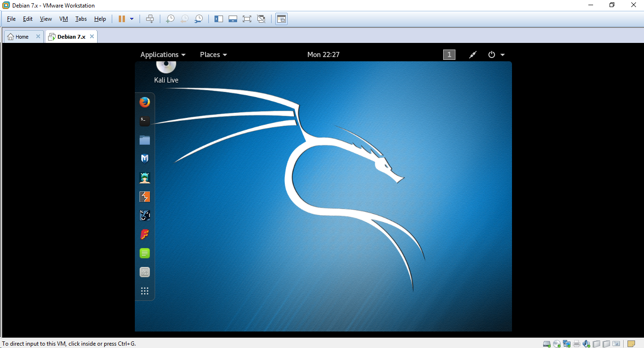This screenshot has width=644, height=348.
Task: Click the printer status icon
Action: click(577, 344)
